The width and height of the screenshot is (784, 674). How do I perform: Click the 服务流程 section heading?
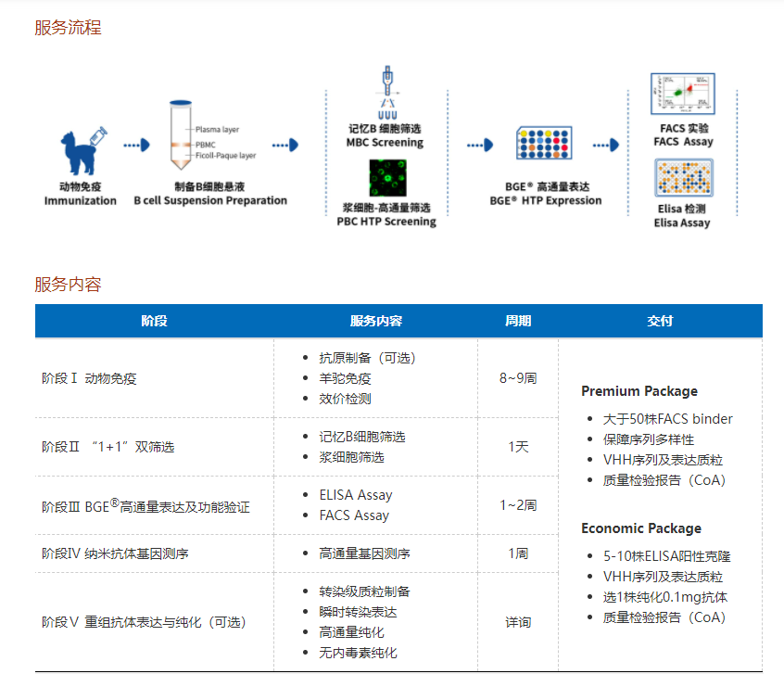click(x=68, y=28)
